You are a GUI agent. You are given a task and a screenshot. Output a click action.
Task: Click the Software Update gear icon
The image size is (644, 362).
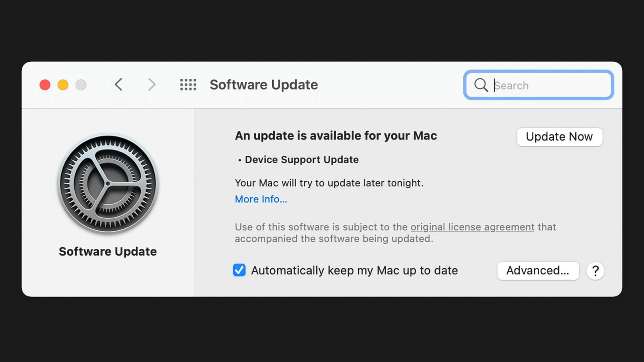[x=108, y=184]
